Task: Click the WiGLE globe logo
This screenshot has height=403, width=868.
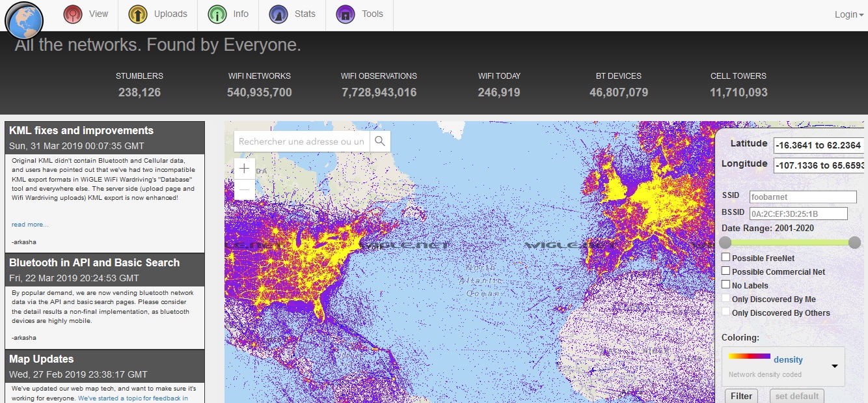Action: click(23, 21)
